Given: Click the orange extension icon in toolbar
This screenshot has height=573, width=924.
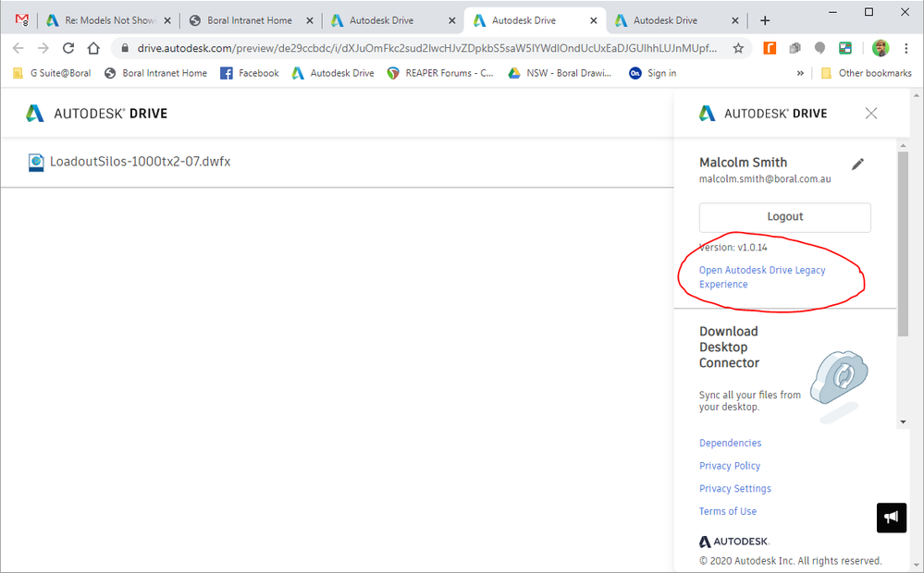Looking at the screenshot, I should pyautogui.click(x=770, y=48).
